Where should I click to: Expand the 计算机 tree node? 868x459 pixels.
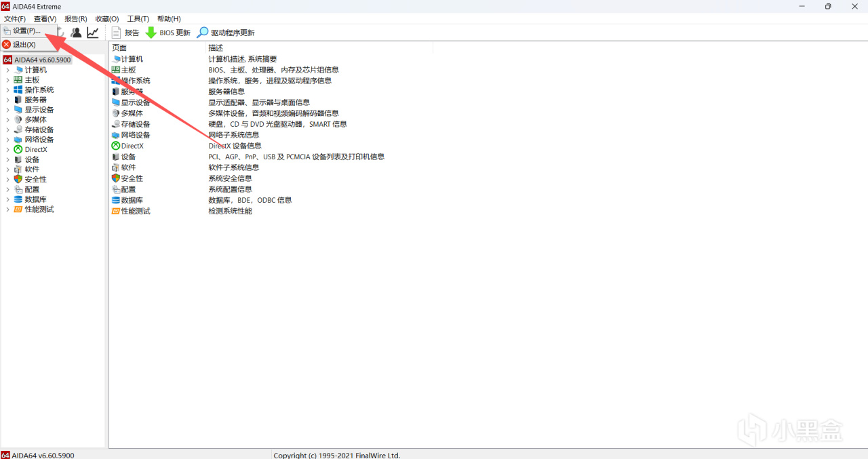[8, 70]
